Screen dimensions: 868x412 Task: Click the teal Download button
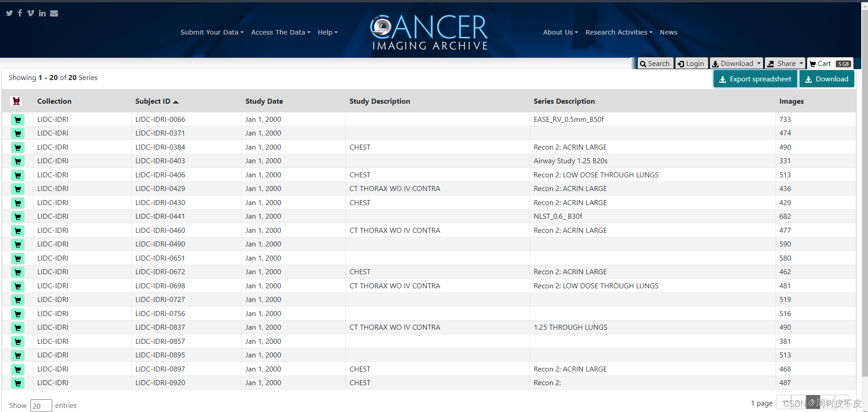[x=827, y=79]
